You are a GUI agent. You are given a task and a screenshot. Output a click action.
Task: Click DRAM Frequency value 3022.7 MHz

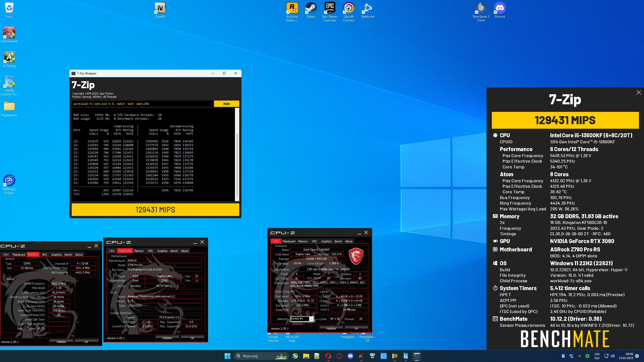point(59,284)
